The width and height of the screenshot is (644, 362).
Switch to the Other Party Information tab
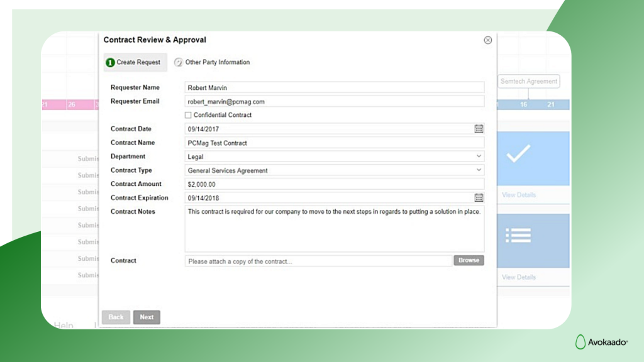point(217,62)
